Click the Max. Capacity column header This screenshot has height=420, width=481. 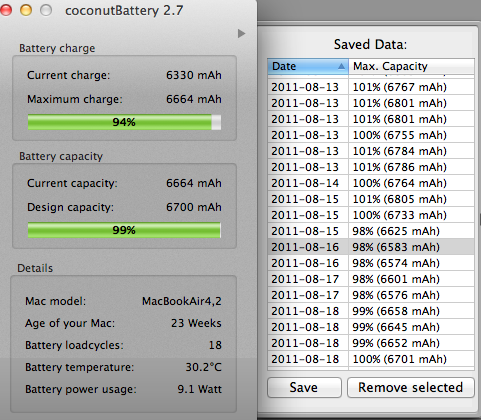point(411,66)
